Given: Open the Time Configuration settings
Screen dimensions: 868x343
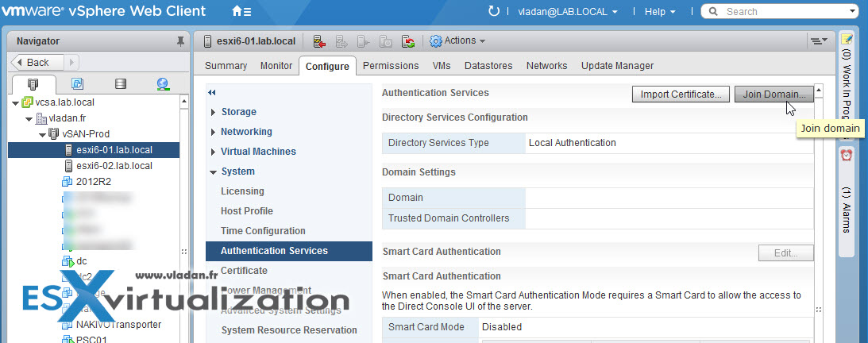Looking at the screenshot, I should tap(263, 231).
